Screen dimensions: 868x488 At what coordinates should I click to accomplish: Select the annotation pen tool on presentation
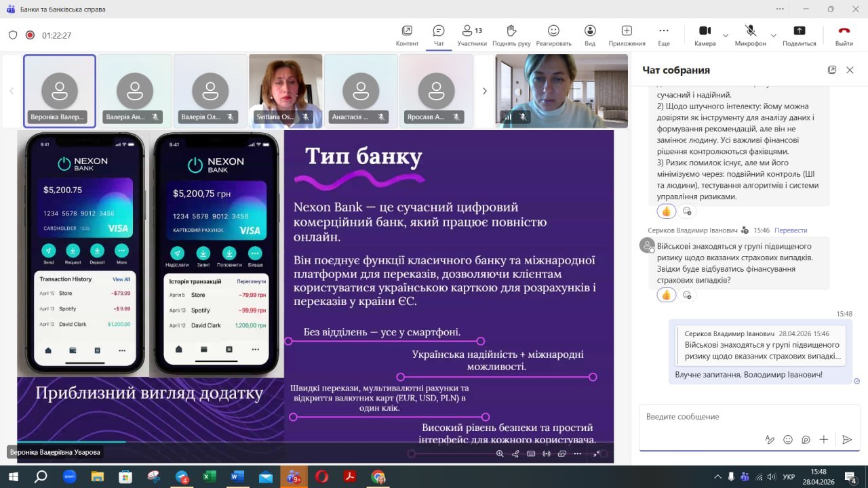[515, 453]
